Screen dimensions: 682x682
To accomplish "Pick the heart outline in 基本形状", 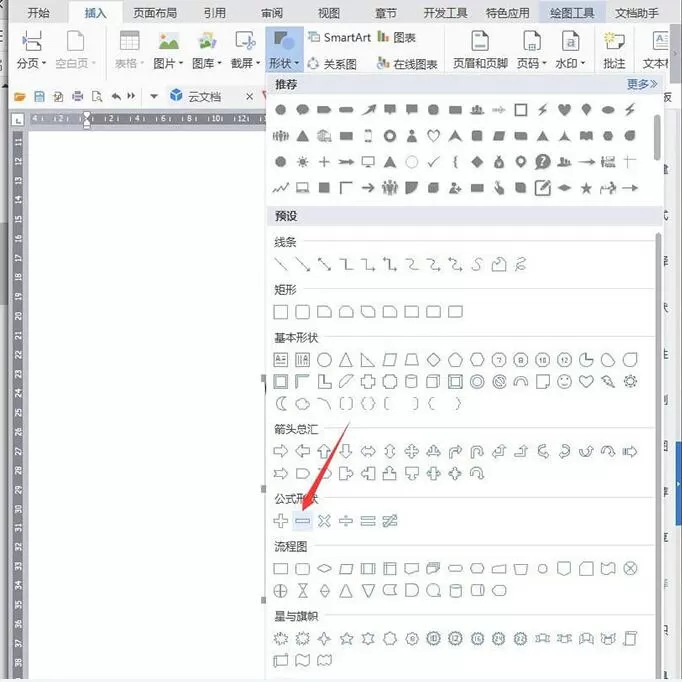I will 586,381.
